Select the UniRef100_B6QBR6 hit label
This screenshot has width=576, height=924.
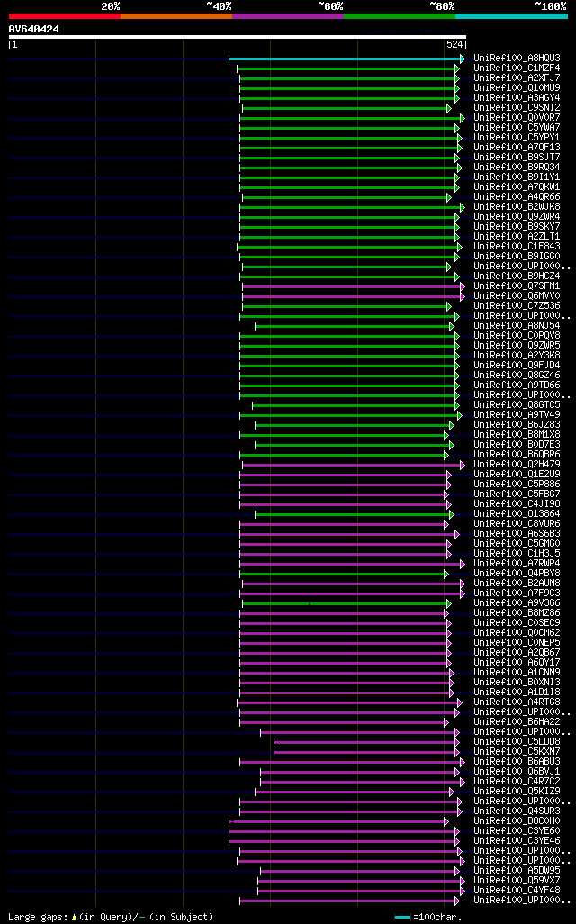coord(517,454)
